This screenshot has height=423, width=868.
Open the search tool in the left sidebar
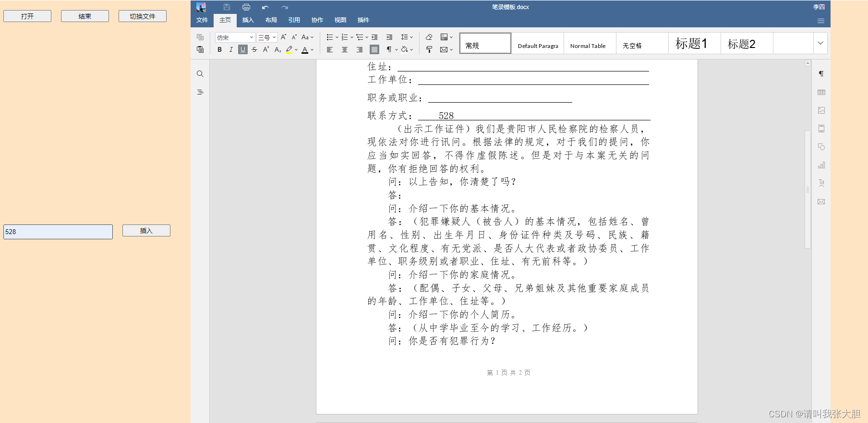tap(200, 74)
